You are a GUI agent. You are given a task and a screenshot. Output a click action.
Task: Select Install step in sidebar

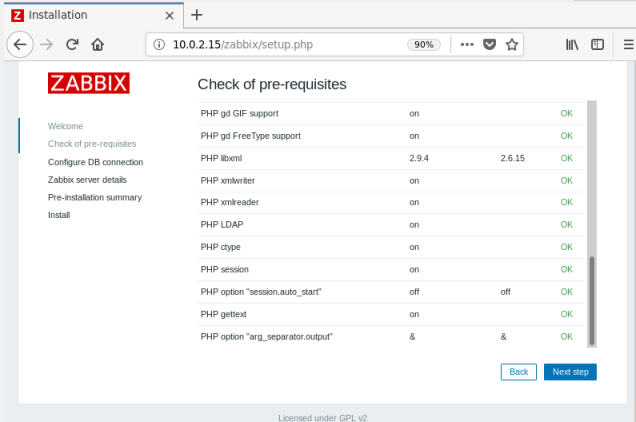[x=59, y=215]
